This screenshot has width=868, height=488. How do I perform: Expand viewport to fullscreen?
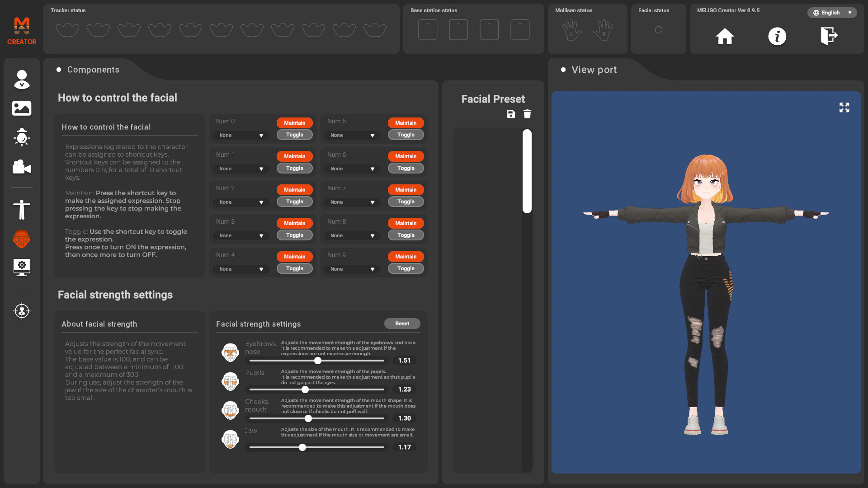[844, 108]
